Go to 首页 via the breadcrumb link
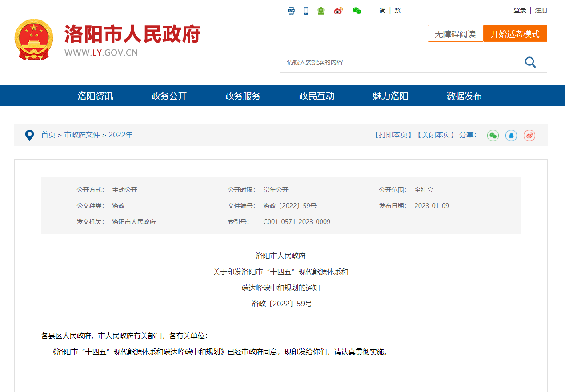Viewport: 565px width, 392px height. 48,135
